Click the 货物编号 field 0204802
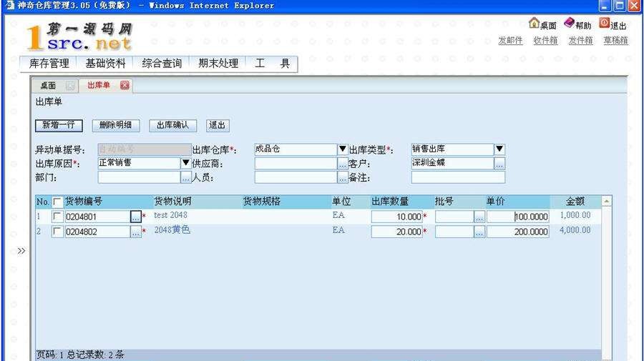The image size is (644, 361). pyautogui.click(x=98, y=232)
